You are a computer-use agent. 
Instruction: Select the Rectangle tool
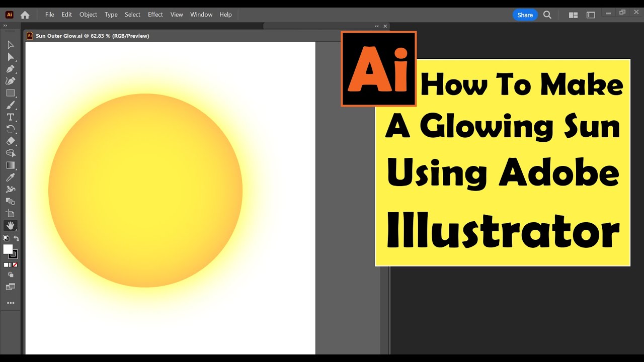click(11, 93)
